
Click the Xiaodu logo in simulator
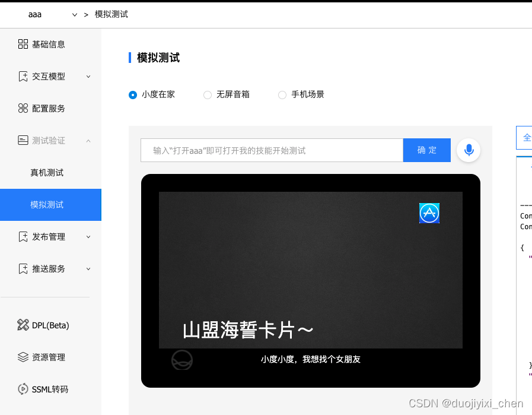pos(182,360)
